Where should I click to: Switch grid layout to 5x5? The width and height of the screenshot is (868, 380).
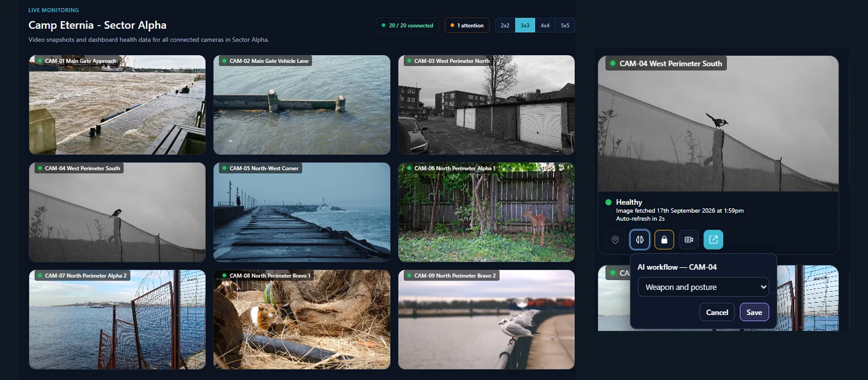(x=565, y=25)
